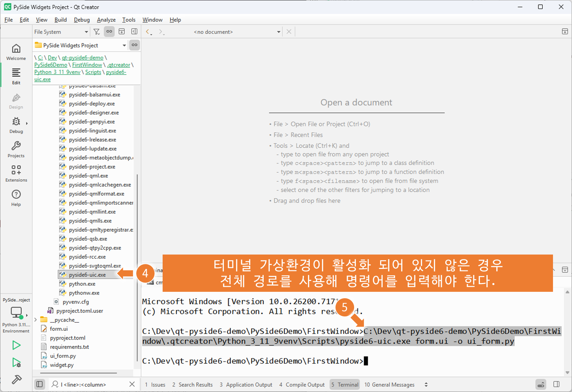Switch to Edit mode

(x=16, y=76)
